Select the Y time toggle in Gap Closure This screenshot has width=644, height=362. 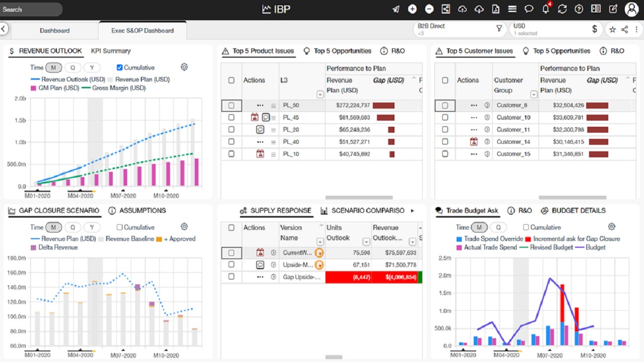[92, 227]
